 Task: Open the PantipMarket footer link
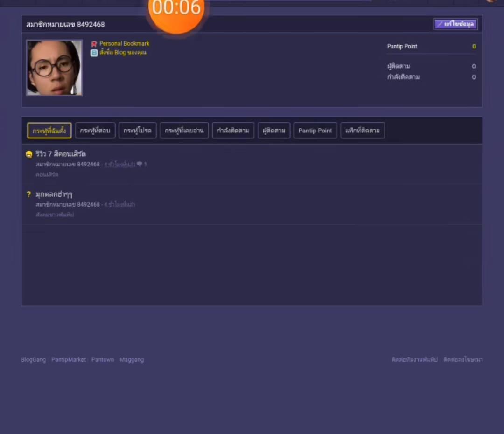[69, 360]
